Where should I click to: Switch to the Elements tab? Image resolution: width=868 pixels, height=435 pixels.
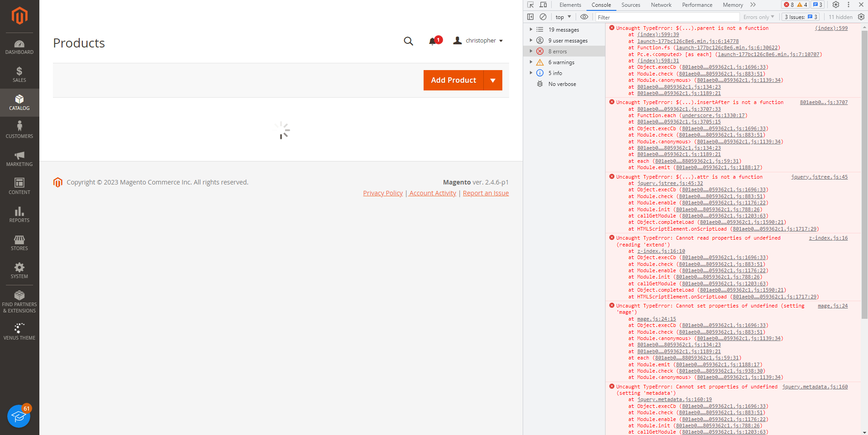[570, 5]
